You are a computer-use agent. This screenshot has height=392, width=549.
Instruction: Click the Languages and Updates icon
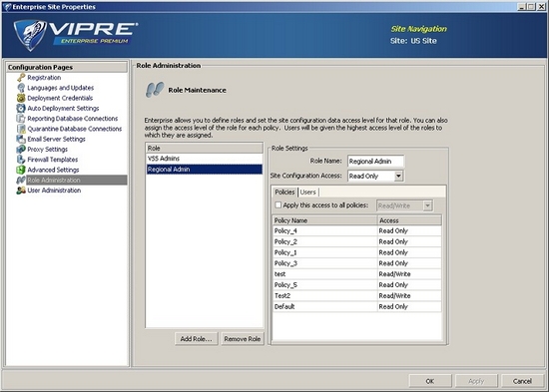tap(21, 88)
